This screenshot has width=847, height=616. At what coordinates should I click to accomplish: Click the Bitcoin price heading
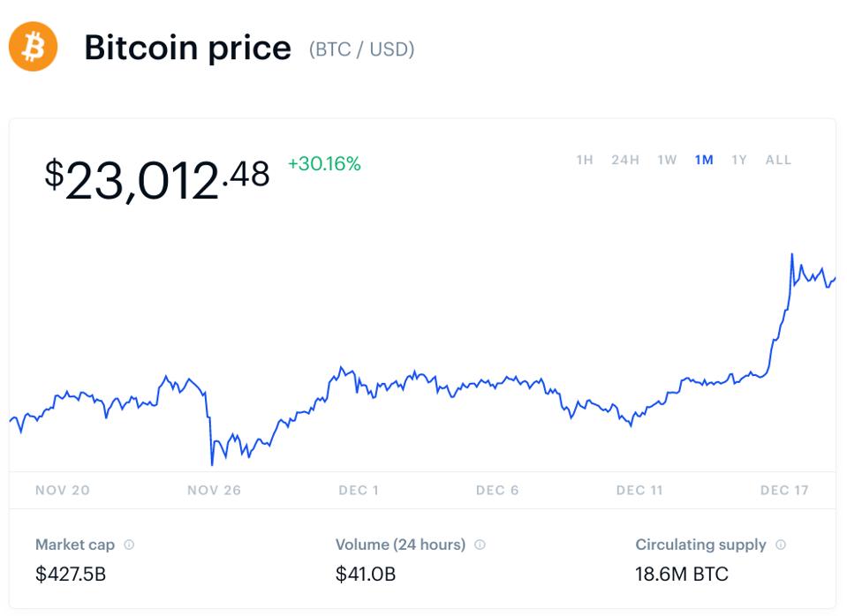point(187,49)
